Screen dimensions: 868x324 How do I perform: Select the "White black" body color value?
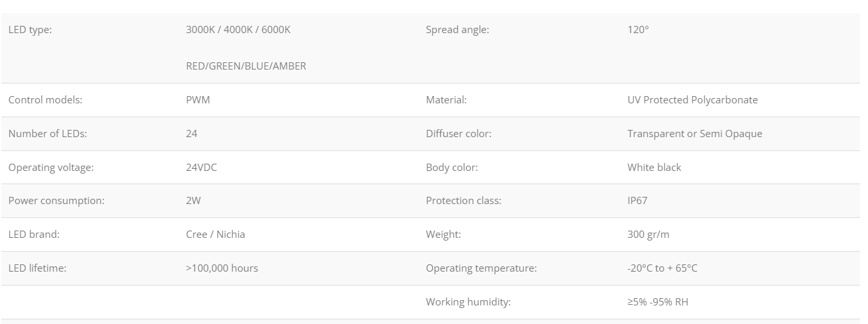click(x=654, y=168)
